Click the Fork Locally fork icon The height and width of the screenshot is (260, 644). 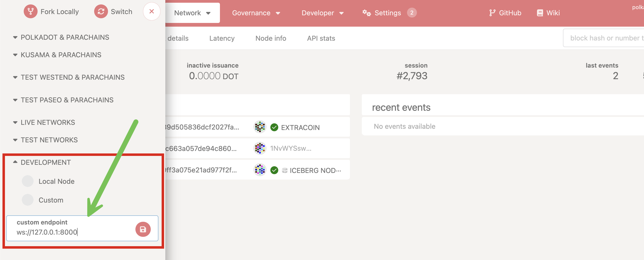[x=30, y=11]
